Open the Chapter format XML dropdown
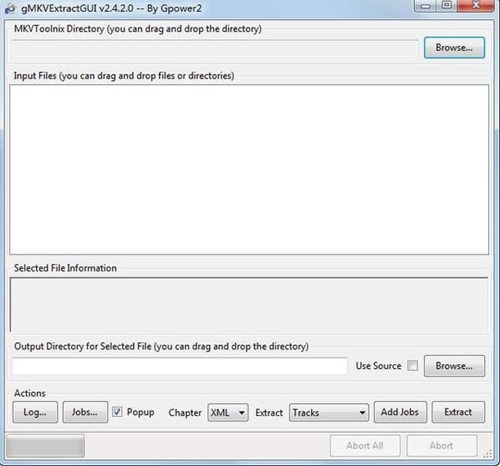Viewport: 500px width, 466px height. coord(228,413)
